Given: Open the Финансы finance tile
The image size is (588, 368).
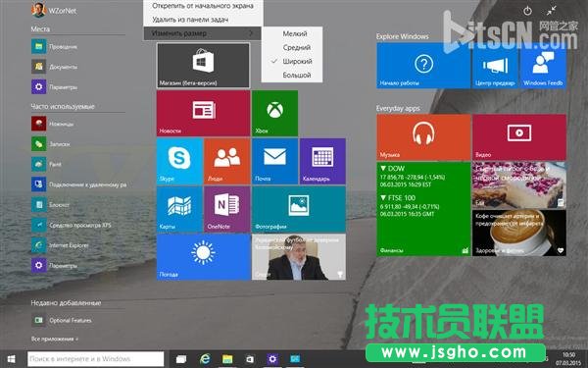Looking at the screenshot, I should coord(423,209).
